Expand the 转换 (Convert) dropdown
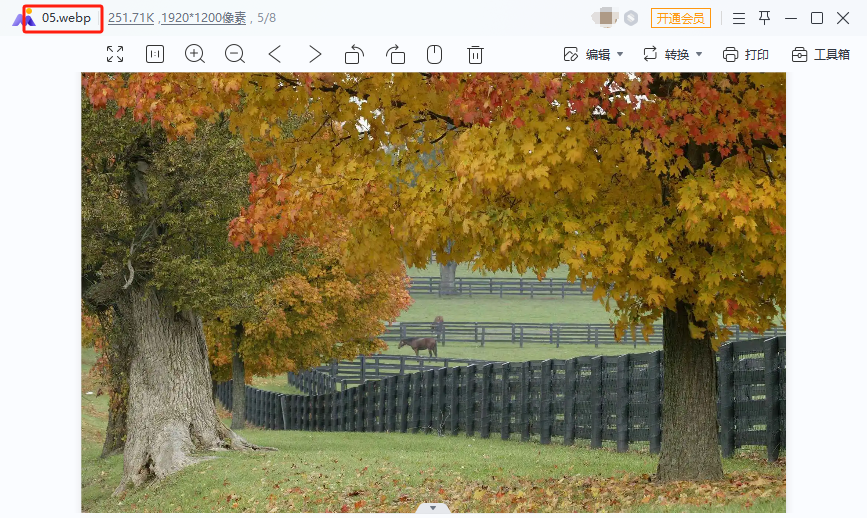 (673, 54)
